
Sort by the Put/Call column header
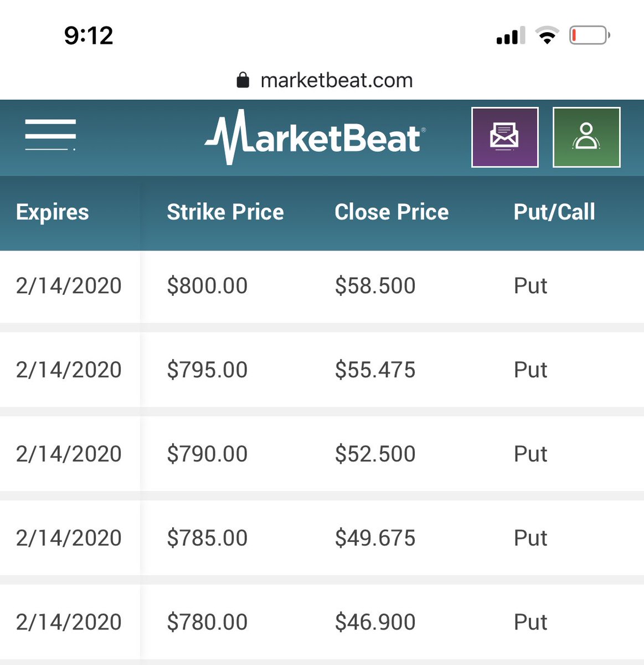pyautogui.click(x=554, y=212)
